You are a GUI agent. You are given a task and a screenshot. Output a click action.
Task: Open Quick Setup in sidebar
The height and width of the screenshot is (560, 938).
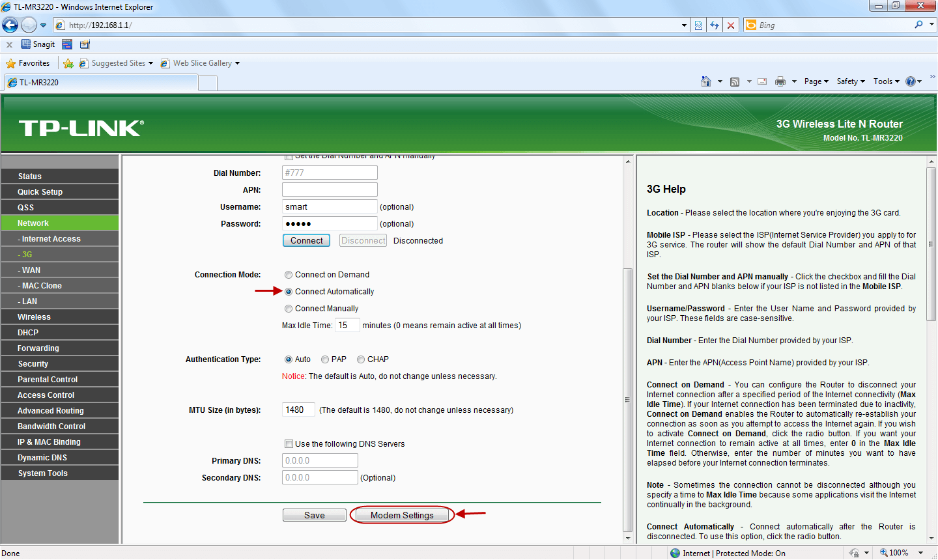click(60, 192)
